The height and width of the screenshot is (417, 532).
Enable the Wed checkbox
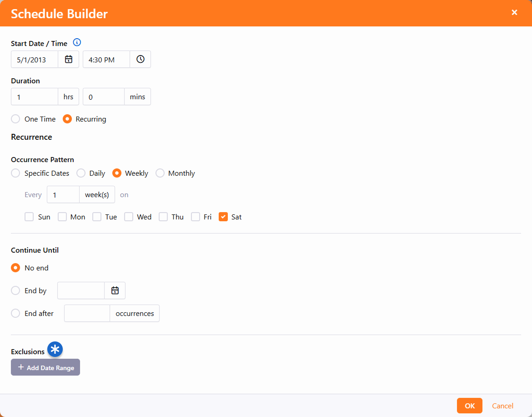click(x=129, y=217)
